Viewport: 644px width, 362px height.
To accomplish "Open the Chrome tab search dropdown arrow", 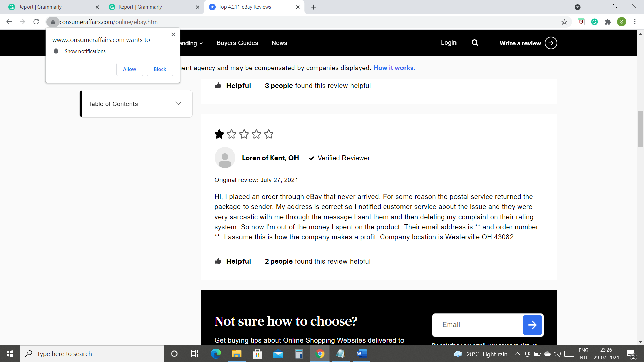I will tap(577, 7).
